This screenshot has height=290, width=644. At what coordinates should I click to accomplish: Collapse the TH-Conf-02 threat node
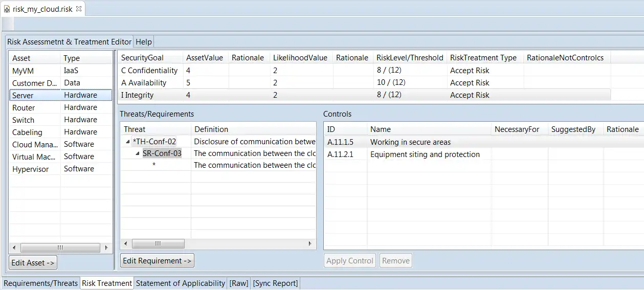(128, 142)
